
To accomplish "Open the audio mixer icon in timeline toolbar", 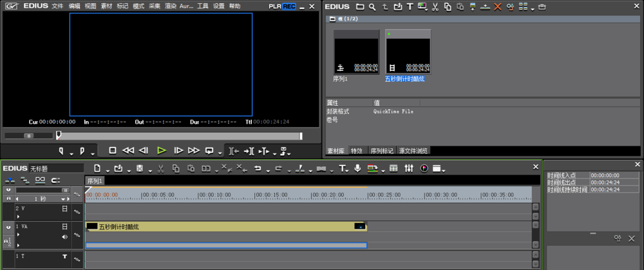I will [409, 169].
